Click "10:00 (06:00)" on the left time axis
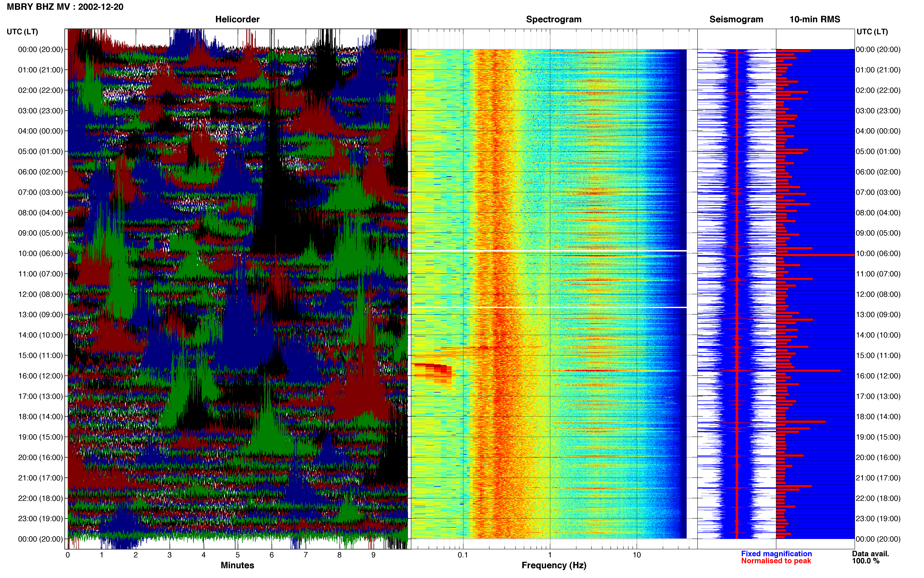Screen dimensions: 924x578 [41, 253]
